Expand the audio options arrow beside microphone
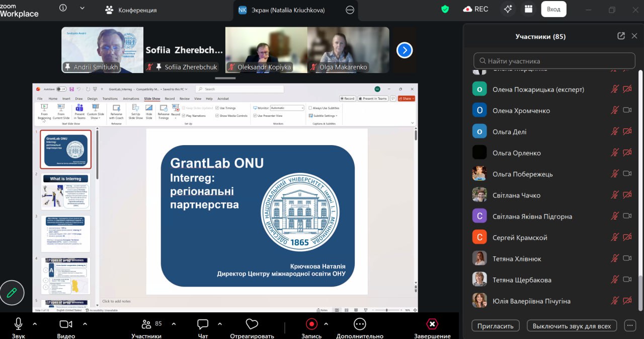Image resolution: width=644 pixels, height=339 pixels. [x=35, y=324]
